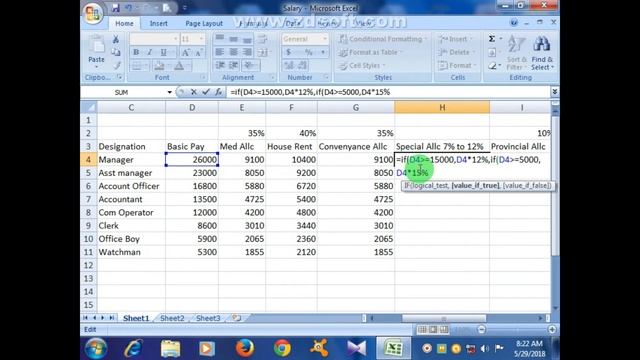Click the Cut scissors icon
This screenshot has height=360, width=640.
click(116, 39)
